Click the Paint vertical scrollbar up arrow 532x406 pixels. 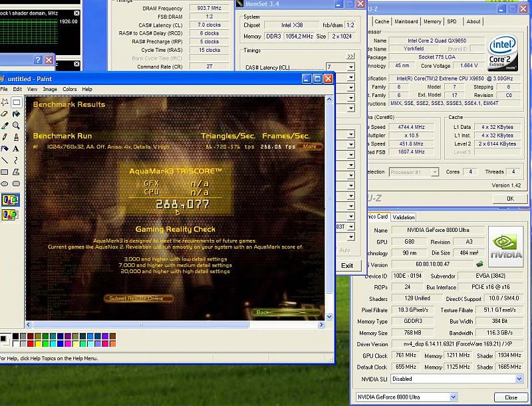[x=329, y=99]
